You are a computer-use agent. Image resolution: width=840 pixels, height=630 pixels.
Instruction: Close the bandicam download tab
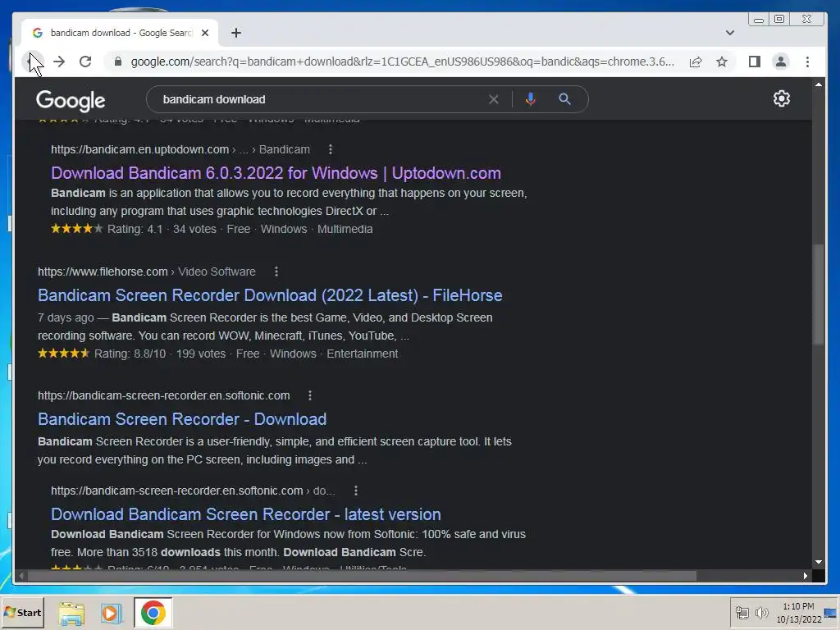pyautogui.click(x=204, y=33)
